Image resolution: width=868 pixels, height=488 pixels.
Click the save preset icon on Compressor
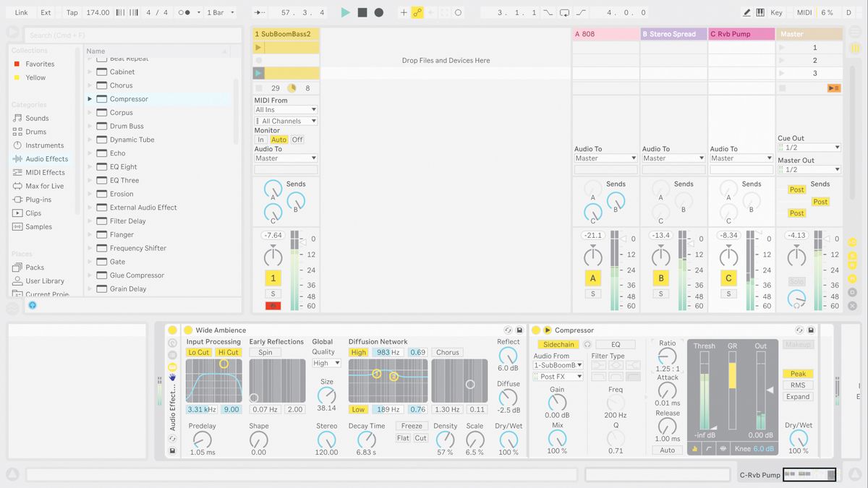810,330
